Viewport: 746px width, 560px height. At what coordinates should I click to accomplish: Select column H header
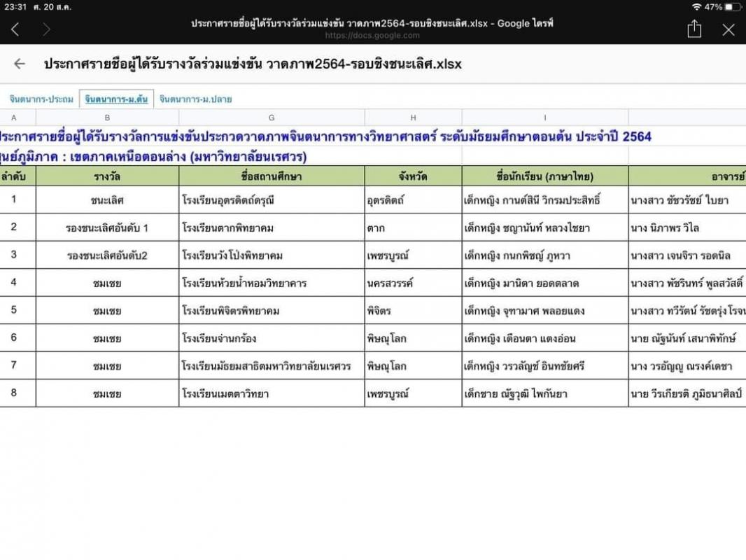click(x=413, y=118)
